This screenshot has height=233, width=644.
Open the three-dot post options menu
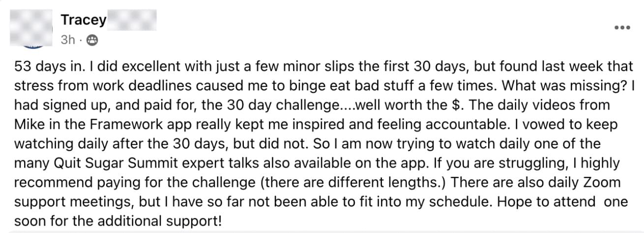click(x=624, y=28)
